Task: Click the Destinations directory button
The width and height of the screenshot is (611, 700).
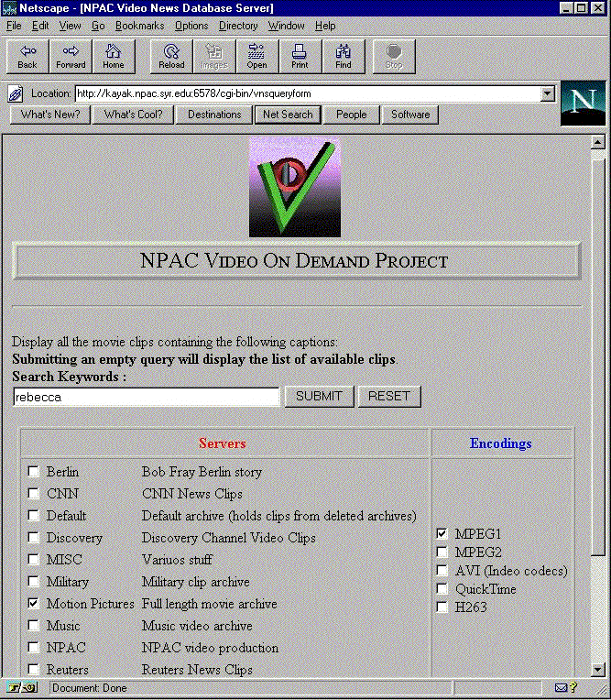Action: coord(214,115)
